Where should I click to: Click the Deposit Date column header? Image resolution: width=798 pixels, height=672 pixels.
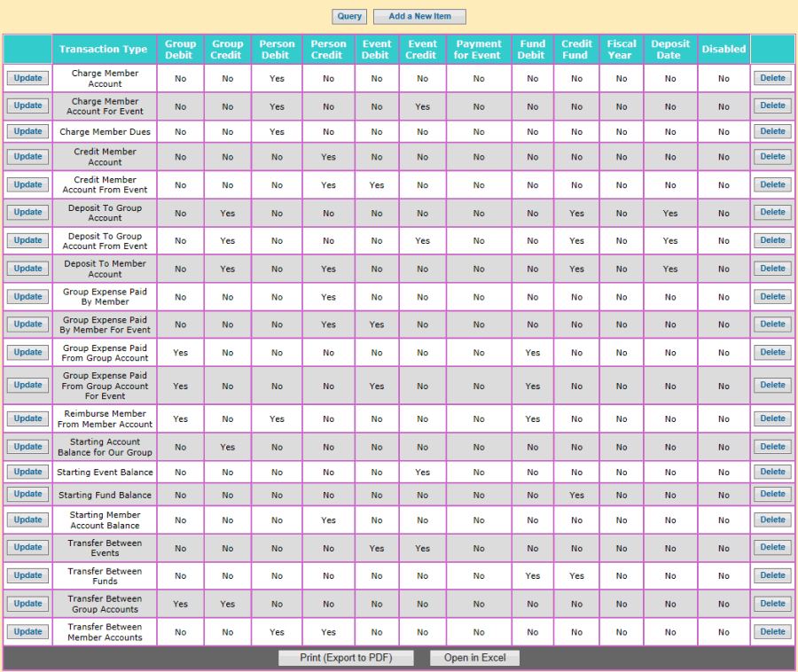pyautogui.click(x=670, y=50)
